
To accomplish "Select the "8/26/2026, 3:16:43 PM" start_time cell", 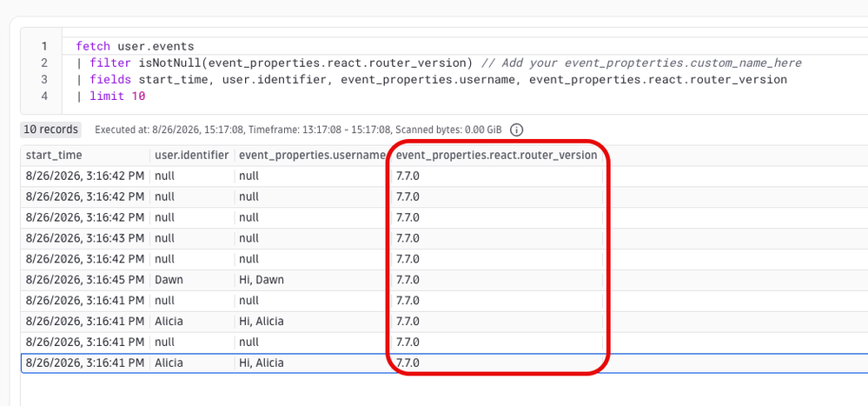I will point(84,238).
